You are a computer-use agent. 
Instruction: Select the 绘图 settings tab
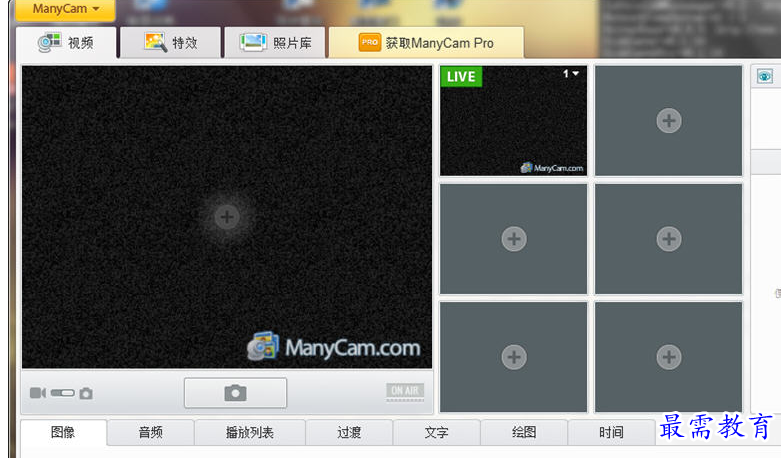(524, 432)
